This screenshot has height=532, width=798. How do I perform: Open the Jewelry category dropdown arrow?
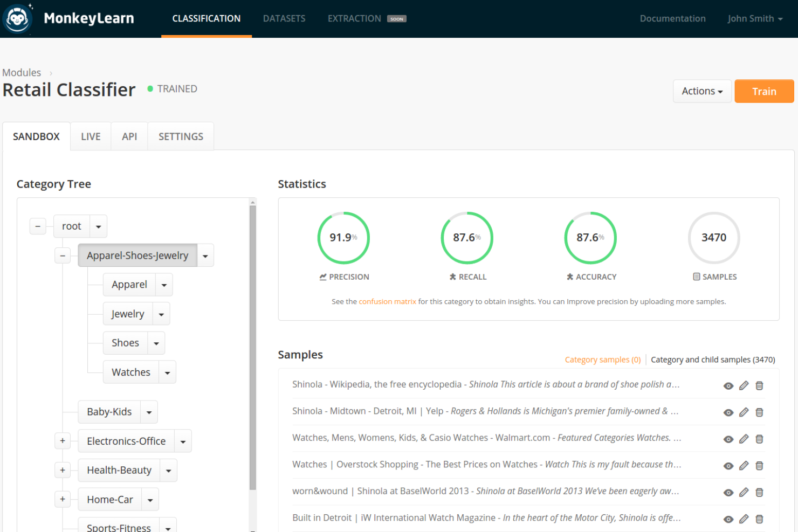(x=161, y=314)
